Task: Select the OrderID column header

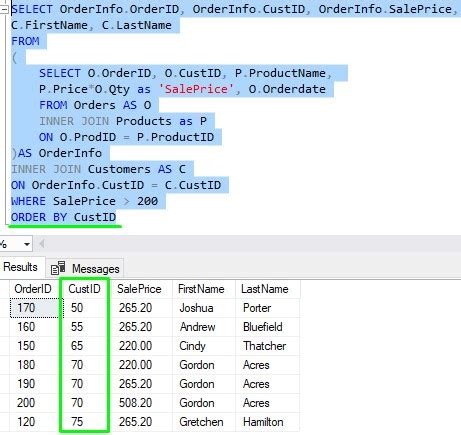Action: pos(33,289)
